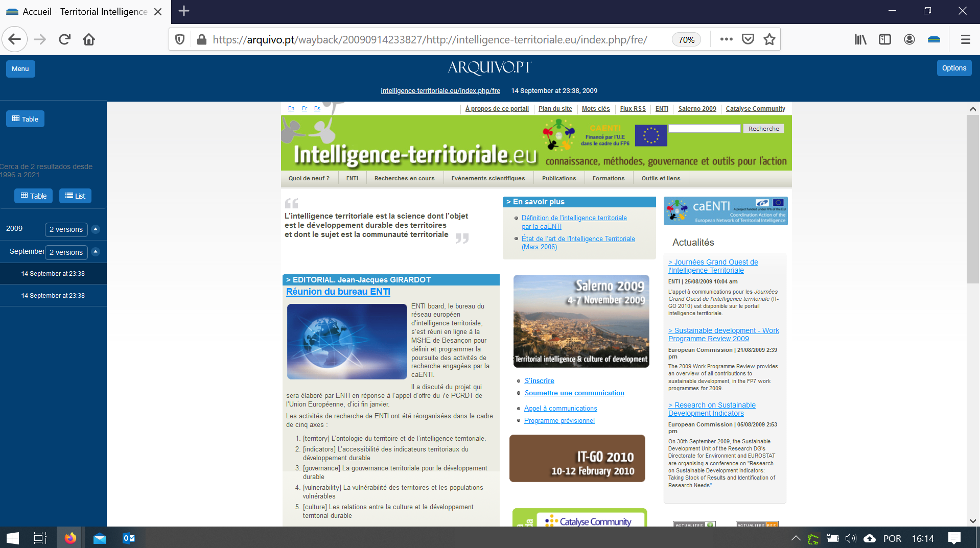
Task: Click the site search input field
Action: [x=705, y=129]
